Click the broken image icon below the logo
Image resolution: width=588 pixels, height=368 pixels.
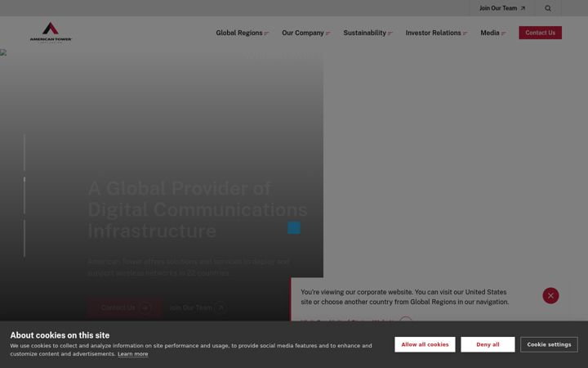3,52
